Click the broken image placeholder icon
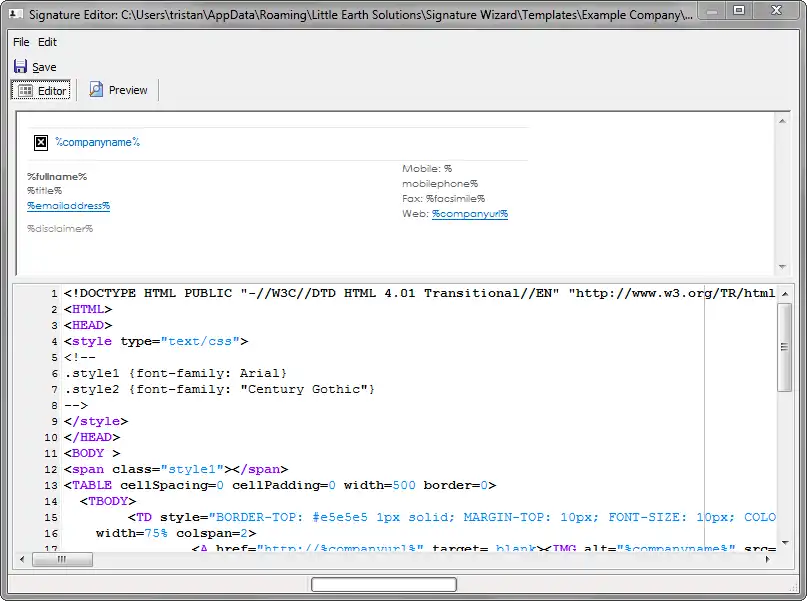This screenshot has width=807, height=601. point(41,143)
